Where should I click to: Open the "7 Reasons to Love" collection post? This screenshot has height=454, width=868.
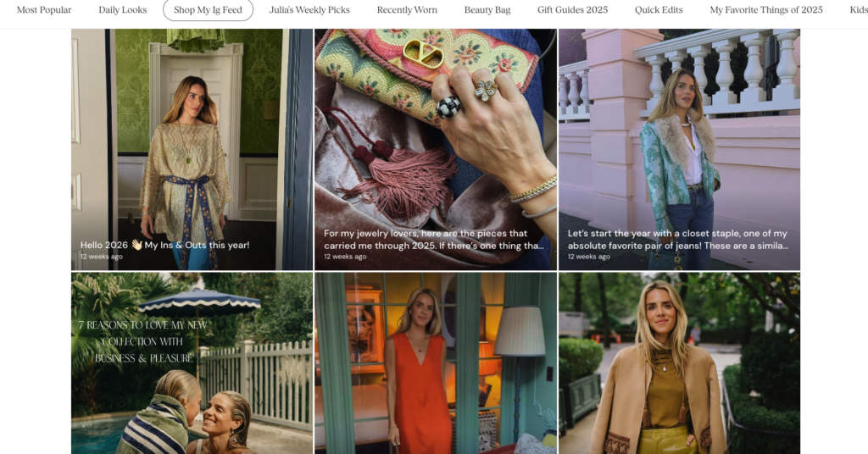tap(192, 364)
